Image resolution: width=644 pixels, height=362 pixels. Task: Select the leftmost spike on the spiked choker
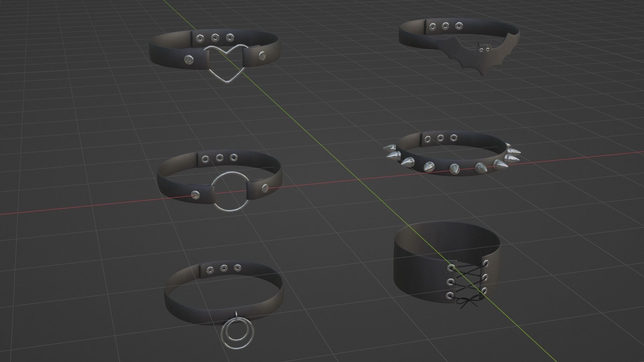[x=389, y=147]
